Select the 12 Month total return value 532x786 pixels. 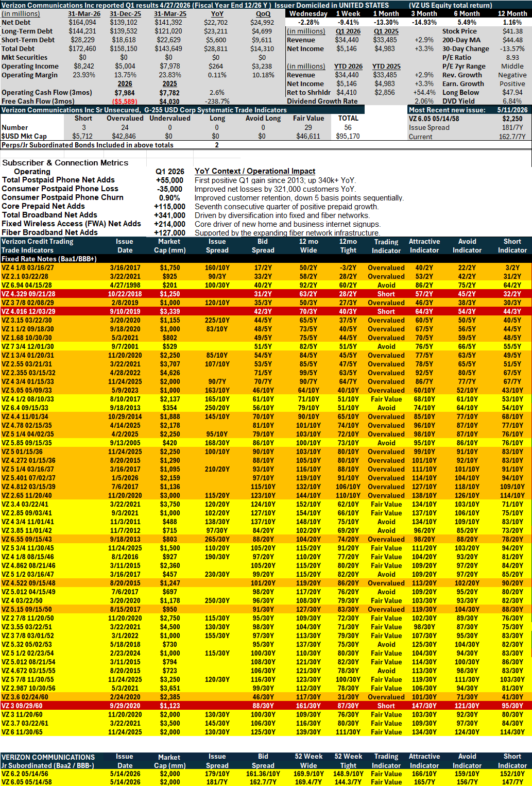(x=512, y=22)
